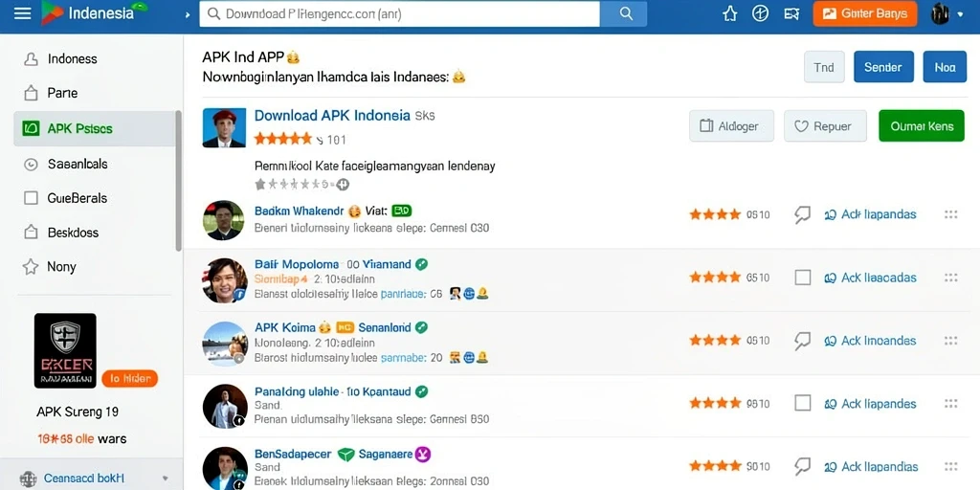Viewport: 980px width, 490px height.
Task: Click the magnifier search button
Action: (x=624, y=13)
